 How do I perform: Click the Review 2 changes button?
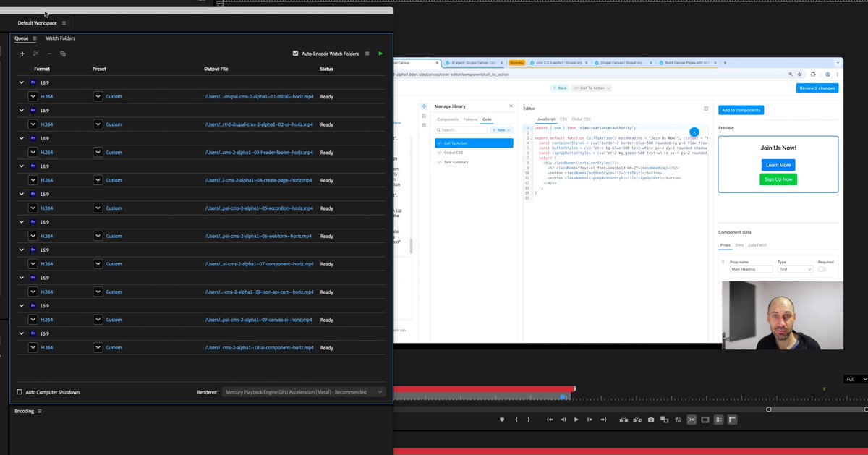coord(817,88)
